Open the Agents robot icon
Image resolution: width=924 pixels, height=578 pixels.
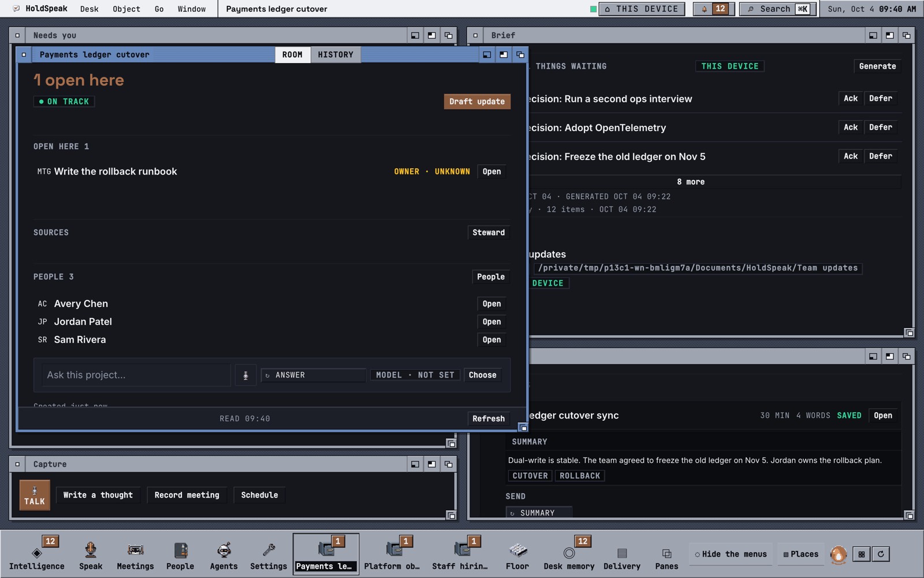[x=224, y=554]
